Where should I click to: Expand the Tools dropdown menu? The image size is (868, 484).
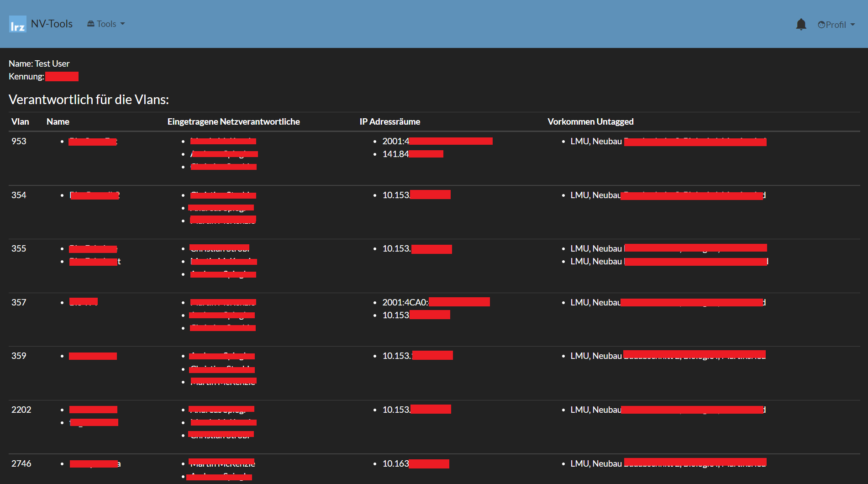[106, 24]
